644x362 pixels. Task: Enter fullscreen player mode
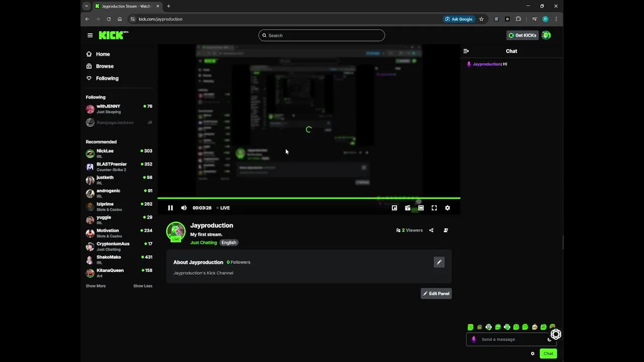click(x=434, y=208)
